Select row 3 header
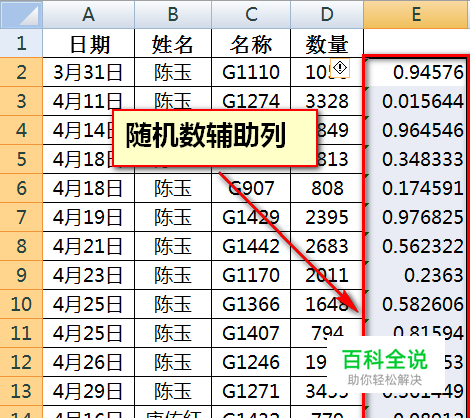This screenshot has height=418, width=470. (21, 101)
